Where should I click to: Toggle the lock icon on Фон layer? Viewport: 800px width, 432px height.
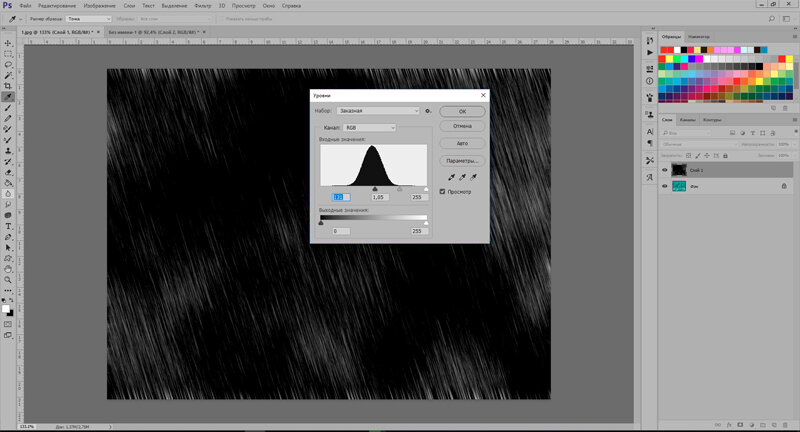[784, 186]
